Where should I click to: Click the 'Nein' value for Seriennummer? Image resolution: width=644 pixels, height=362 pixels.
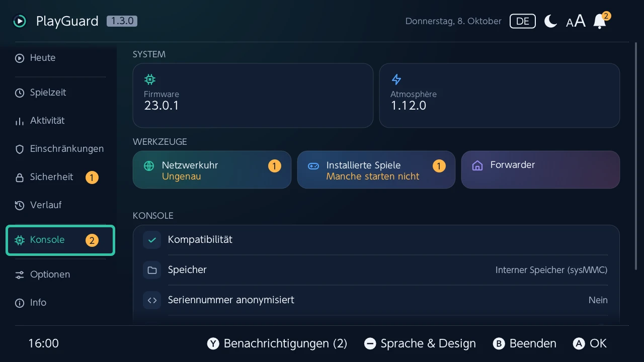(x=598, y=300)
